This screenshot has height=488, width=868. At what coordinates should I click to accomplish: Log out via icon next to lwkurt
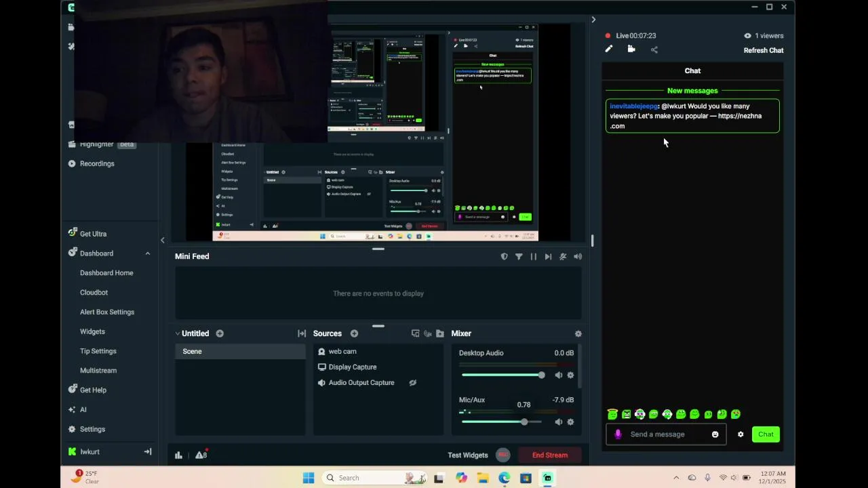[x=148, y=452]
